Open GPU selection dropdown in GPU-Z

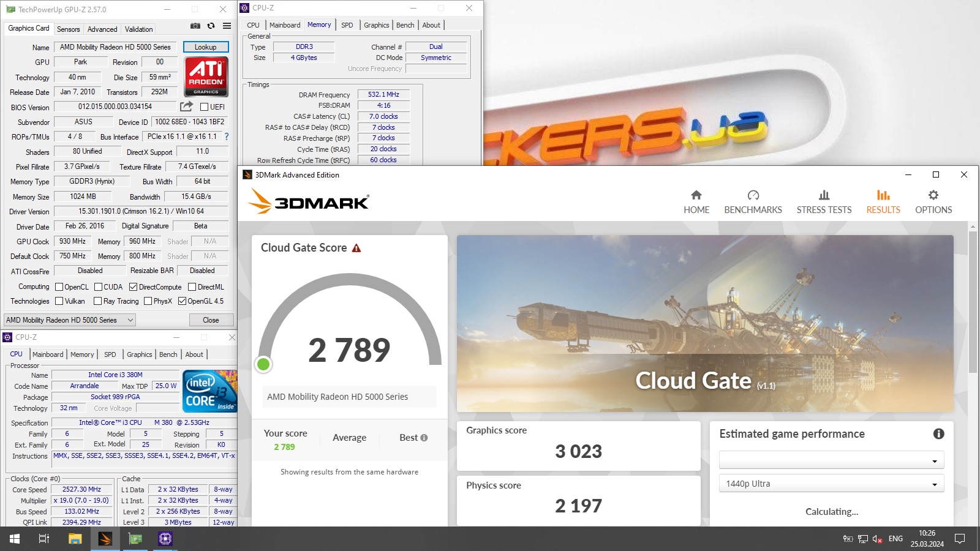click(70, 320)
